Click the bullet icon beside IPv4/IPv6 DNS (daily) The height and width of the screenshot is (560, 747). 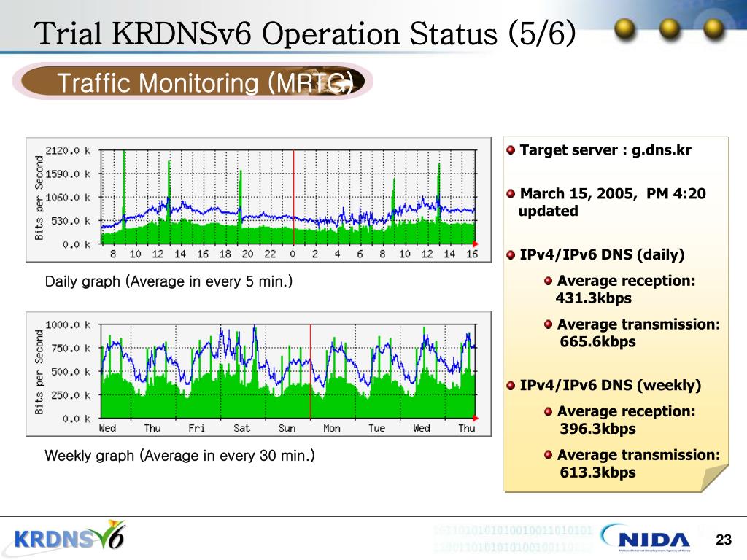click(511, 255)
